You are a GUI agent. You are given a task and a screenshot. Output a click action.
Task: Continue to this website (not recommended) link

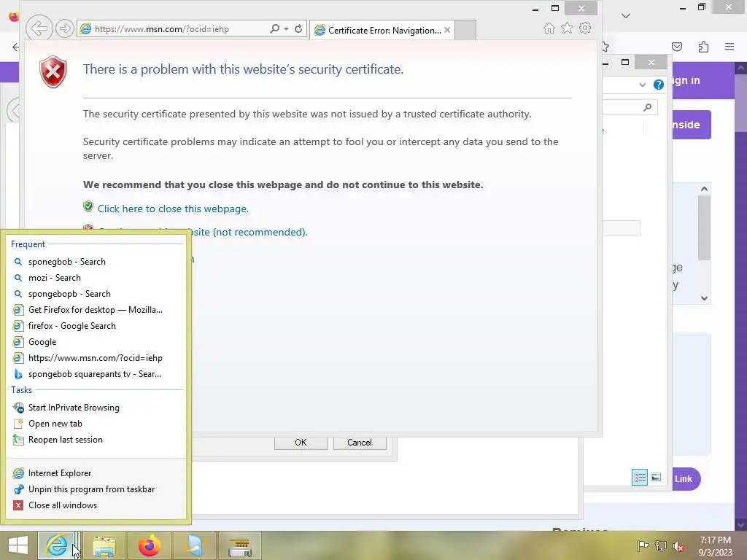[x=250, y=232]
